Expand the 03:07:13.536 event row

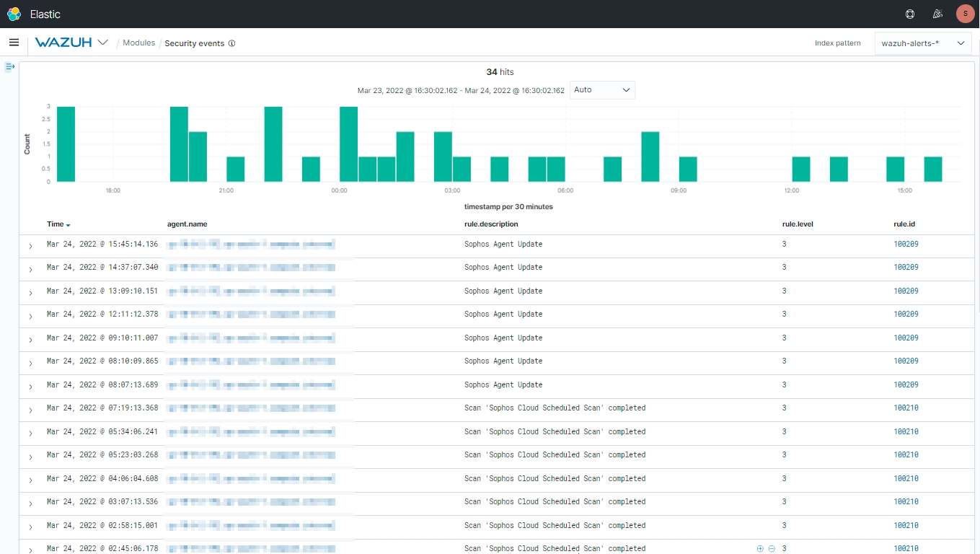[x=30, y=504]
